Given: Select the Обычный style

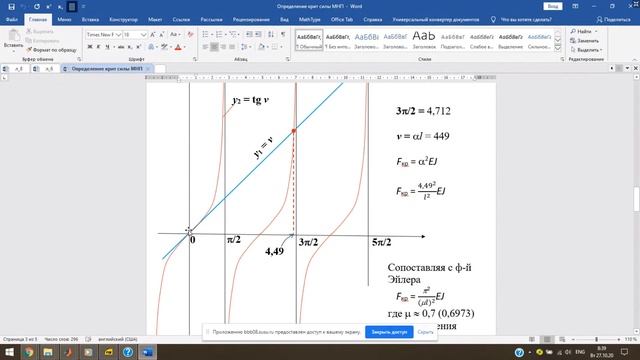Looking at the screenshot, I should pyautogui.click(x=309, y=41).
